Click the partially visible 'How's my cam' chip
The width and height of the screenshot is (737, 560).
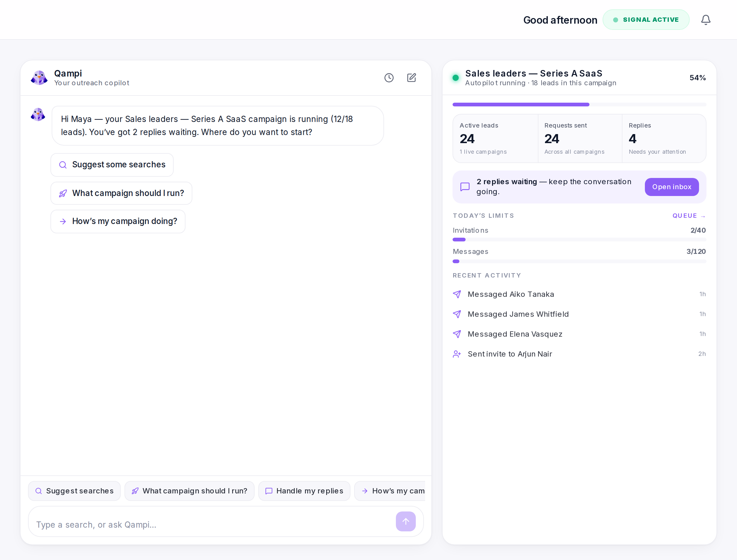point(390,491)
